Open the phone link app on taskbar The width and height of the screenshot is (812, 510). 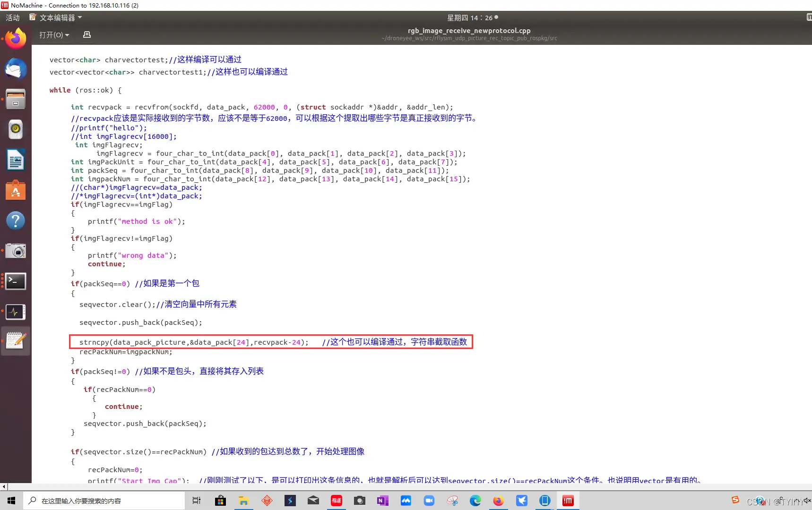click(x=545, y=501)
